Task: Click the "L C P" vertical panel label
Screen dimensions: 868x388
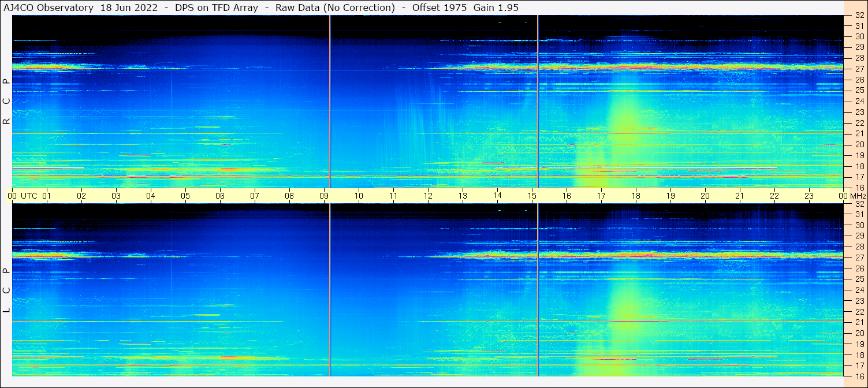Action: coord(6,290)
